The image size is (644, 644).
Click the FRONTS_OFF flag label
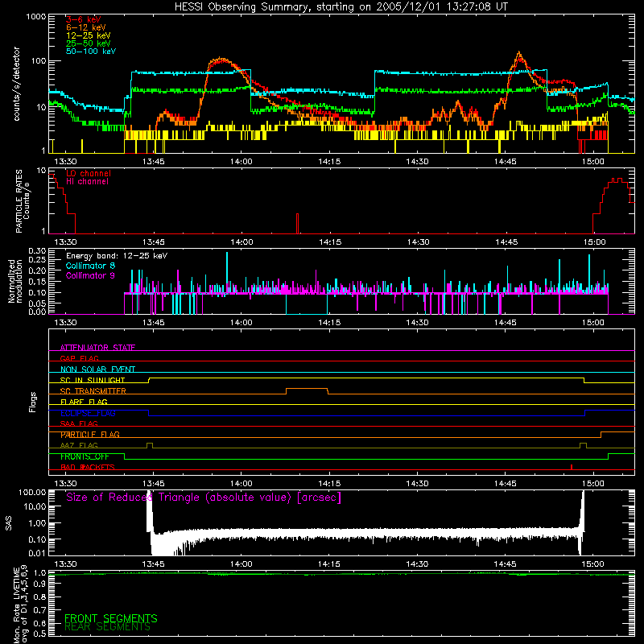85,456
